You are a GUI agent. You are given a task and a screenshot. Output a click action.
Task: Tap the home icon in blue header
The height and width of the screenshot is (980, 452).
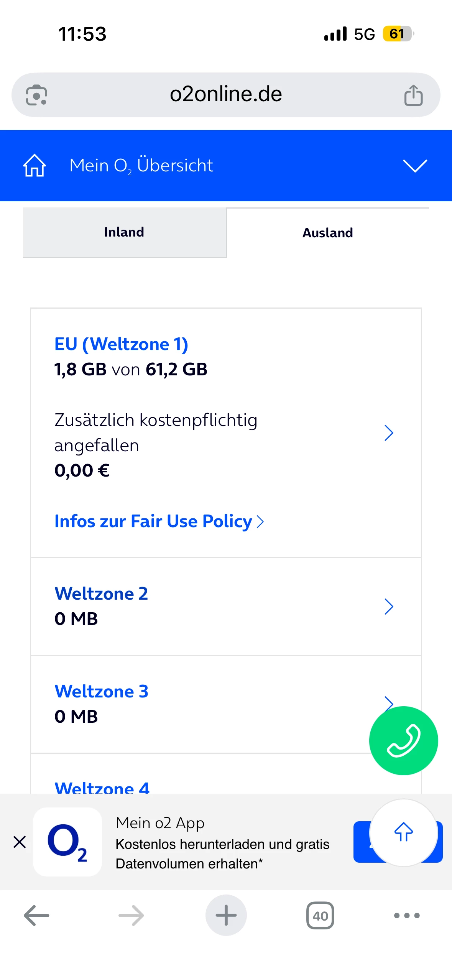pyautogui.click(x=35, y=166)
